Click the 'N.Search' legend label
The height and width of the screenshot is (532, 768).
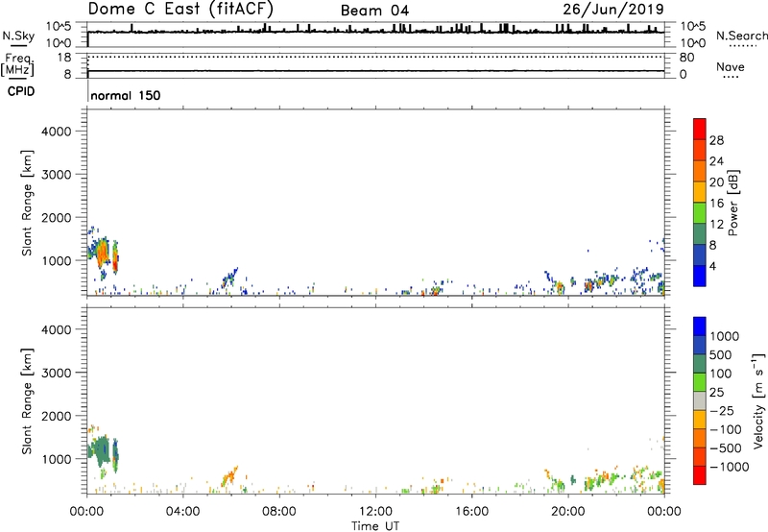coord(741,36)
